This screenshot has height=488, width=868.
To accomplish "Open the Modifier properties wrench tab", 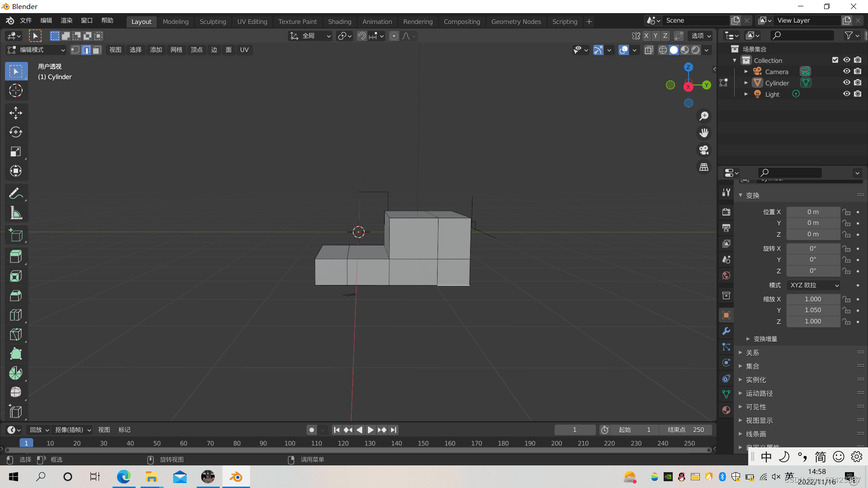I will click(726, 331).
